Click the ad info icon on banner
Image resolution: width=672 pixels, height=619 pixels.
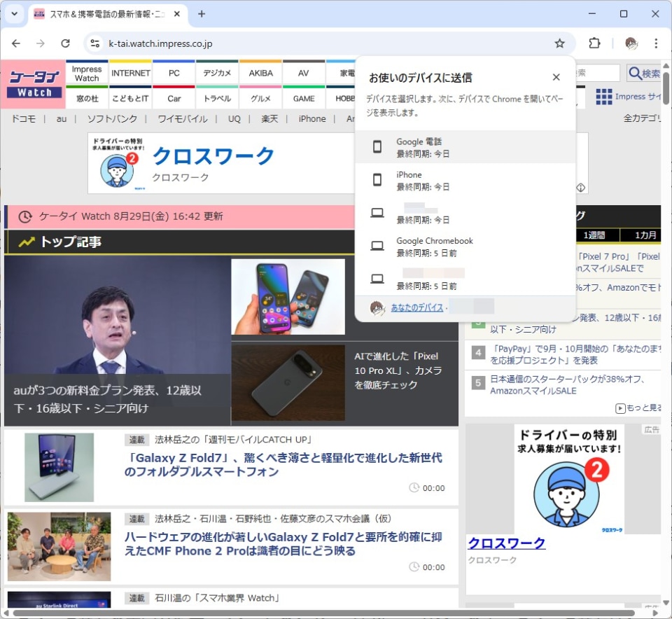point(581,188)
